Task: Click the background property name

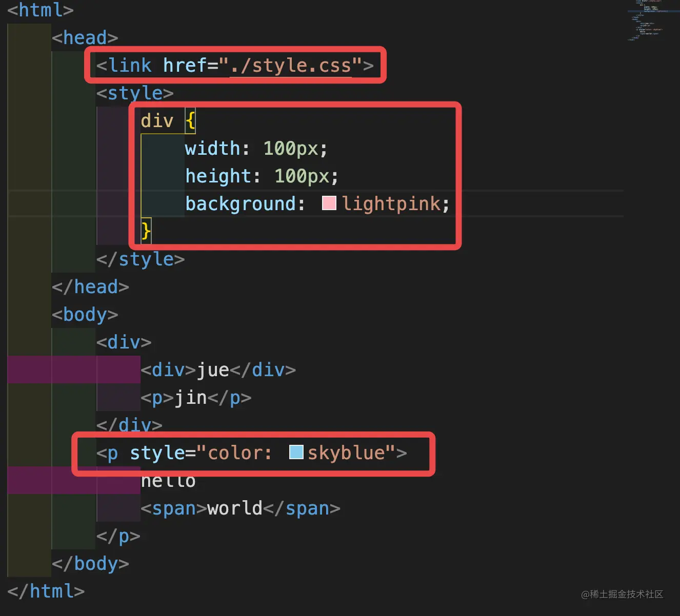Action: (x=241, y=204)
